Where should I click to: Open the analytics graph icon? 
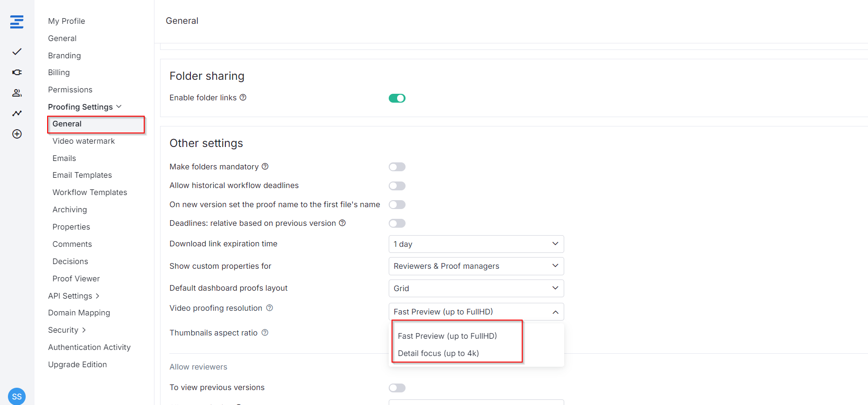17,113
